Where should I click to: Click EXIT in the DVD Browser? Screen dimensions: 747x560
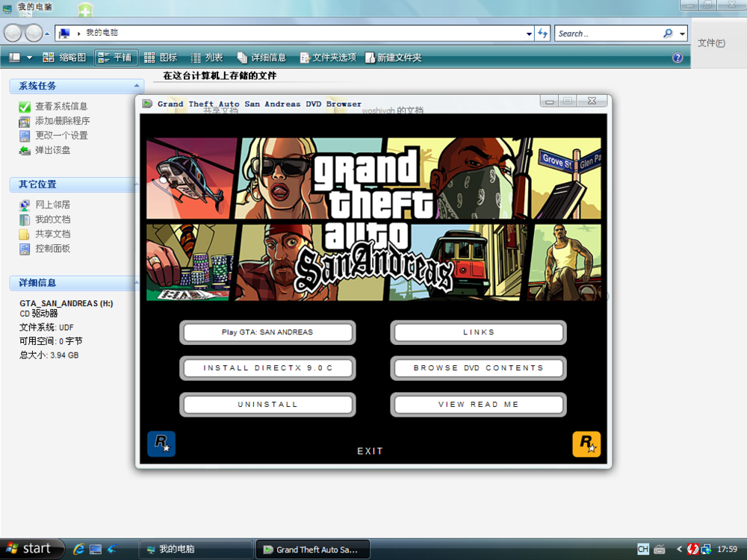371,451
